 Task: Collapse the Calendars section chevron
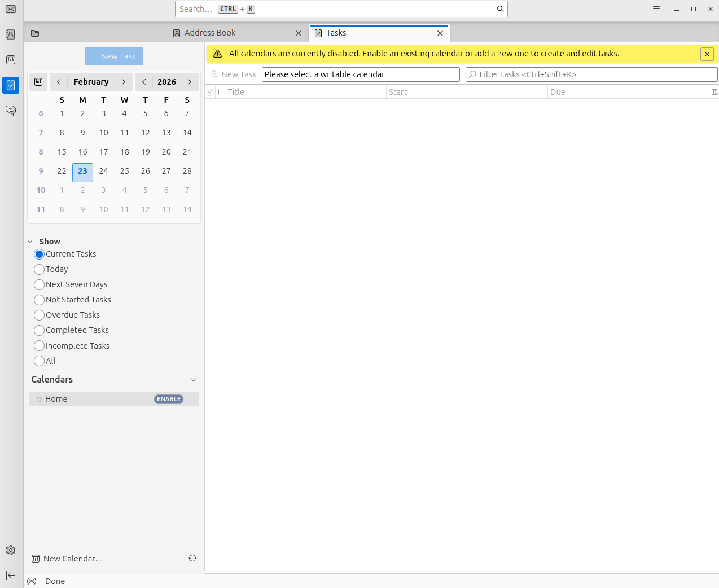194,380
